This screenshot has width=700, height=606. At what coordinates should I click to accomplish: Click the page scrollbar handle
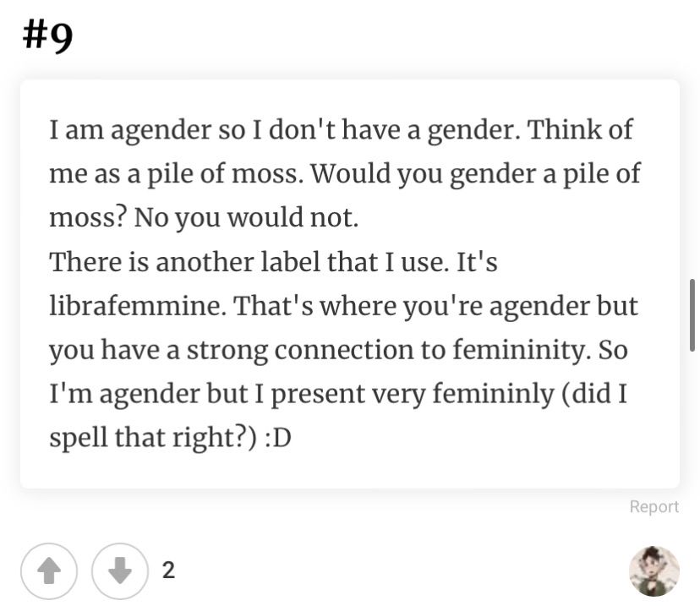coord(692,315)
